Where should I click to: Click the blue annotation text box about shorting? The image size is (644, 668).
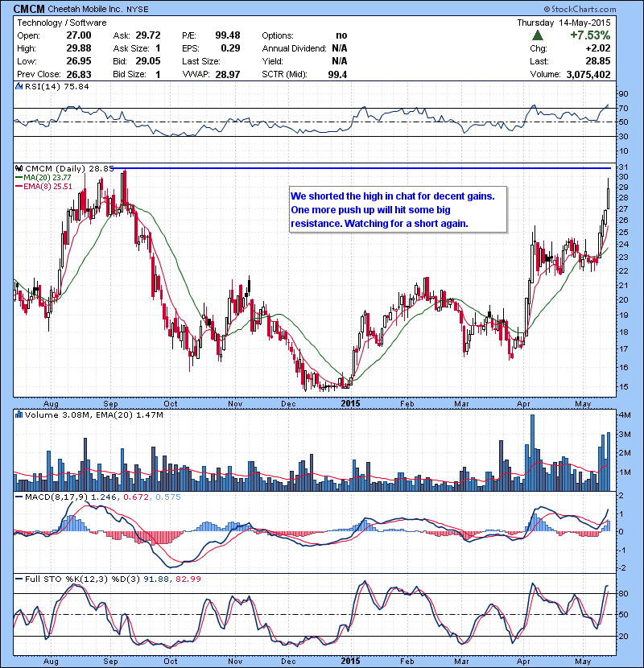point(398,209)
